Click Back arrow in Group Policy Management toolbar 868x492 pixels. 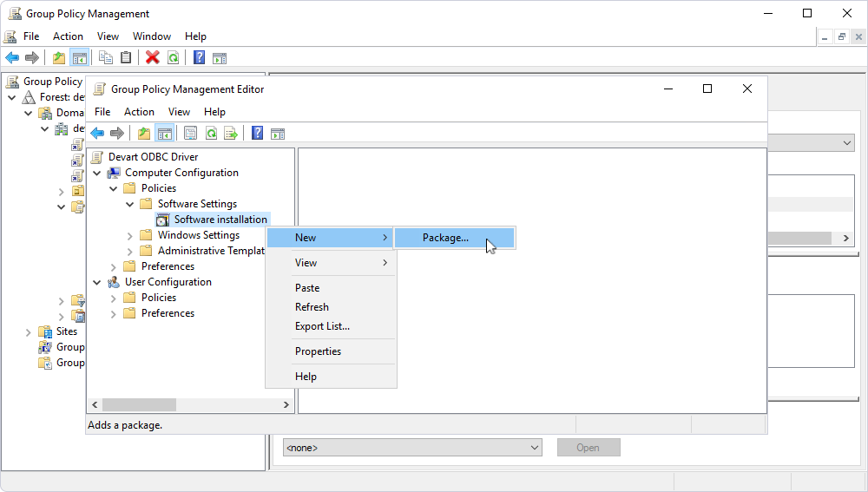[x=12, y=57]
